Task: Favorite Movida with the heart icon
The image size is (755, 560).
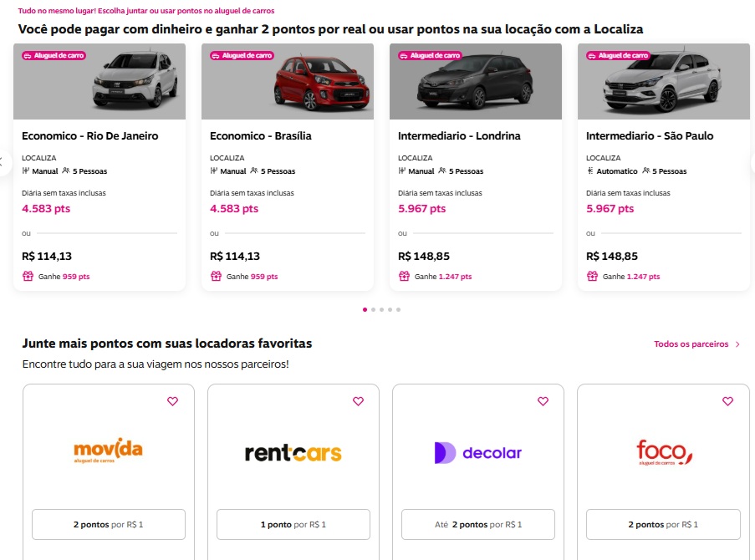Action: pyautogui.click(x=173, y=401)
